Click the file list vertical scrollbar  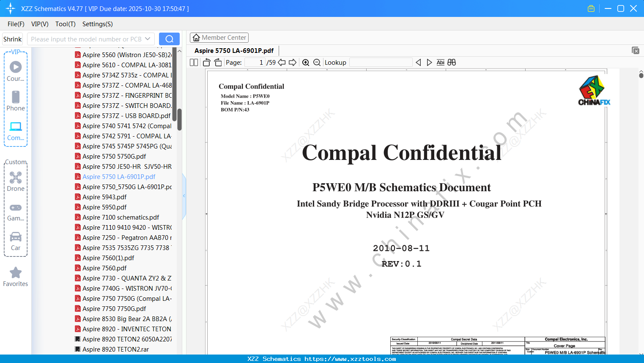(x=179, y=120)
